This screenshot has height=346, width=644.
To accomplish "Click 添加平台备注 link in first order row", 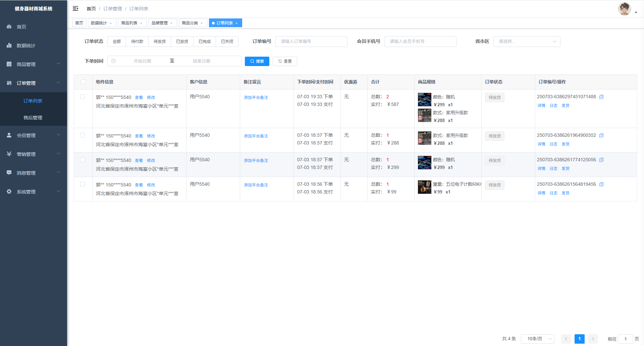I will 256,98.
